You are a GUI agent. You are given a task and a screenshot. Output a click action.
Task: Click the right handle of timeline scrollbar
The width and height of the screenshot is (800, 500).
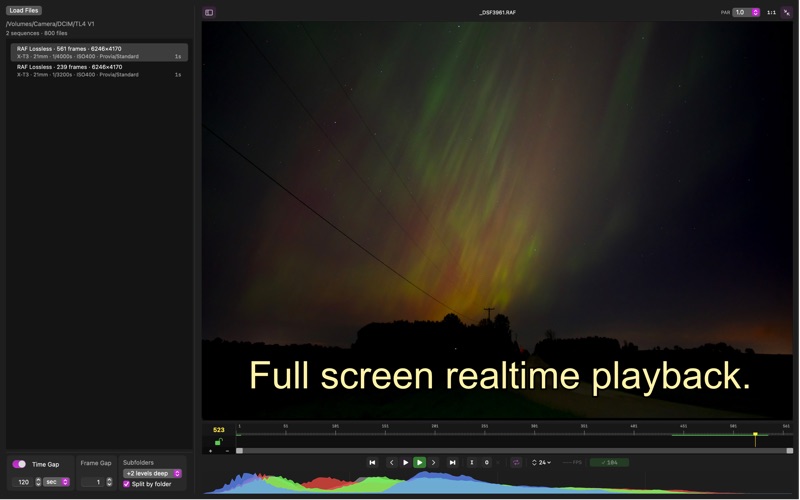tap(789, 451)
